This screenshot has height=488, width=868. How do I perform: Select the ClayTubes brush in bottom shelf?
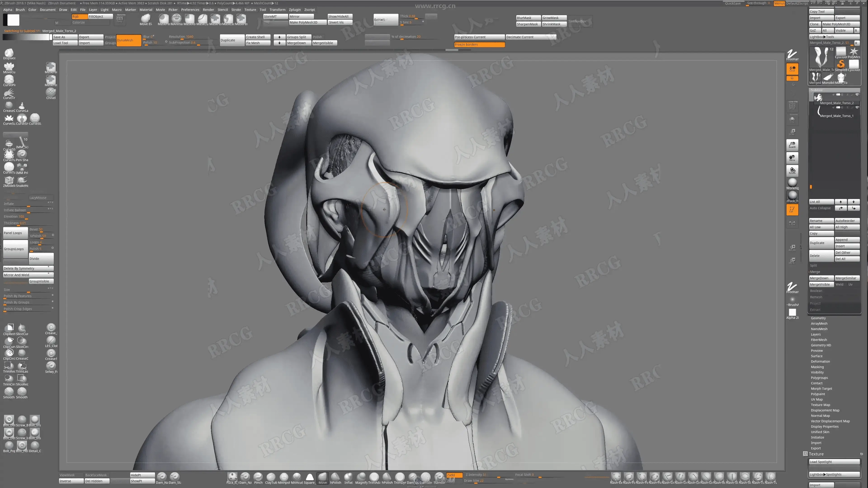tap(271, 477)
